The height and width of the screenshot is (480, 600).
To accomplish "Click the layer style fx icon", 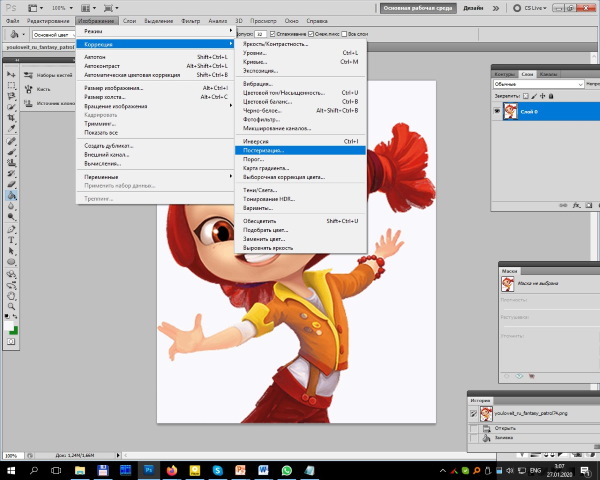I will tap(576, 206).
